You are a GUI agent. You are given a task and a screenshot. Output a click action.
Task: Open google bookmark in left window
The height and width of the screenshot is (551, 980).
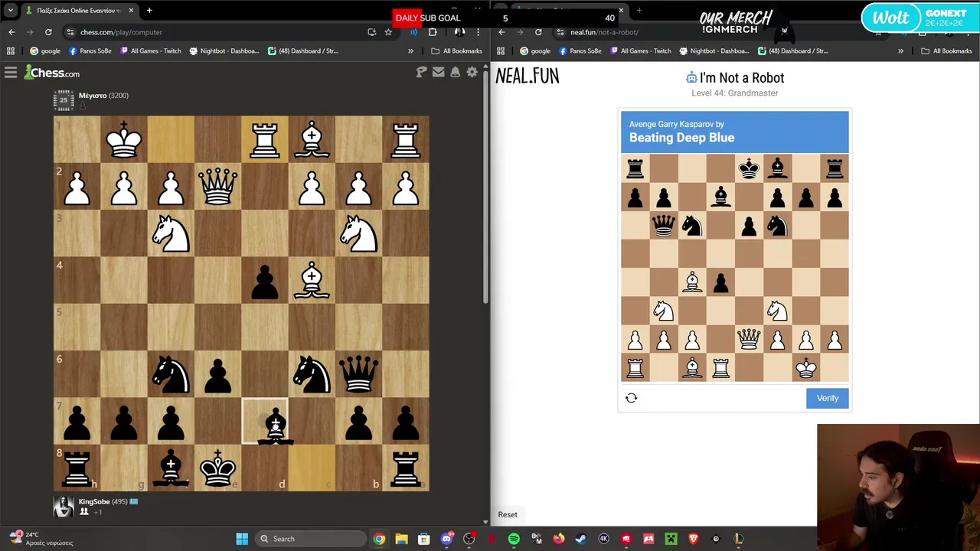45,51
